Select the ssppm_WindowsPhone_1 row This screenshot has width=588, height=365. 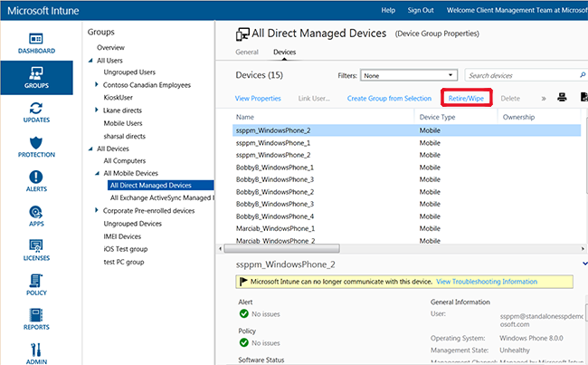(406, 143)
